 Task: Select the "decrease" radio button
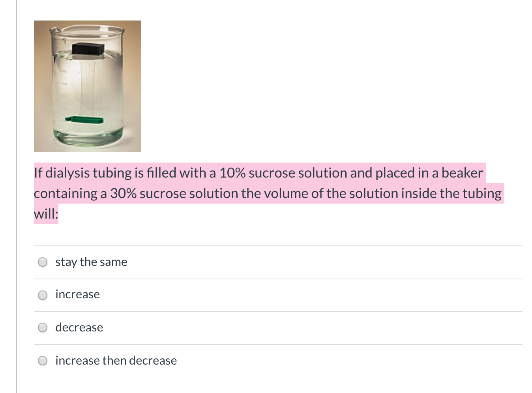click(42, 327)
